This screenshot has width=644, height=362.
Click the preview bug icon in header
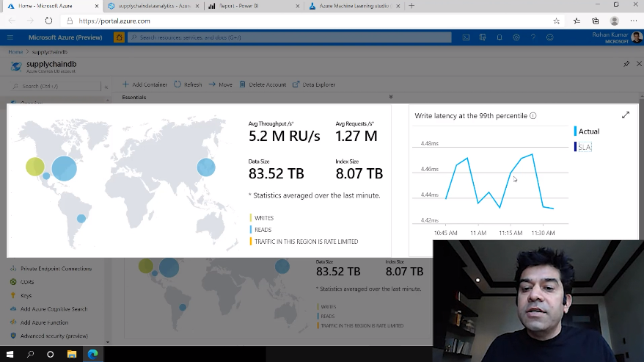(x=119, y=37)
